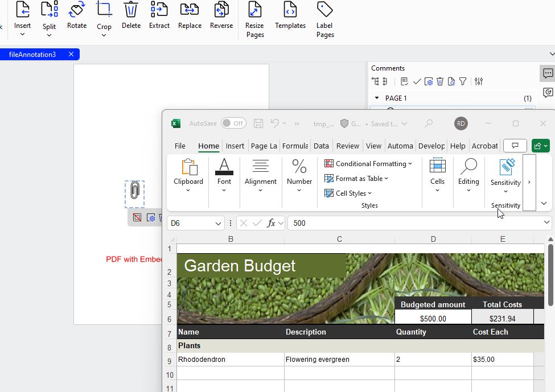The height and width of the screenshot is (392, 555).
Task: Open the Excel Sensitivity button
Action: tap(505, 174)
